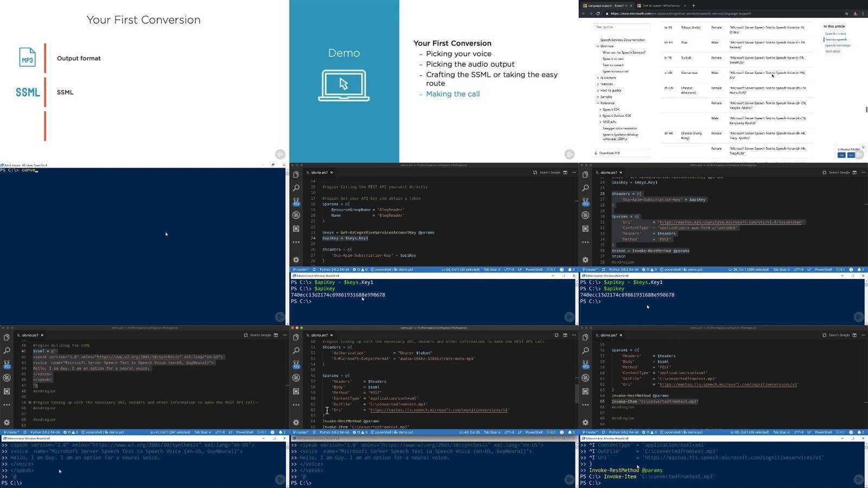Open Search in the Ln 24 VS Code frame

pos(296,188)
